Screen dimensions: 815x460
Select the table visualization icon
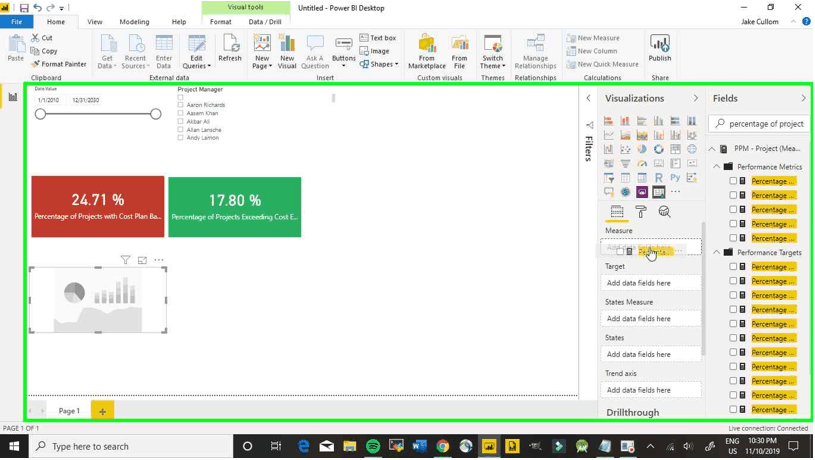tap(625, 178)
